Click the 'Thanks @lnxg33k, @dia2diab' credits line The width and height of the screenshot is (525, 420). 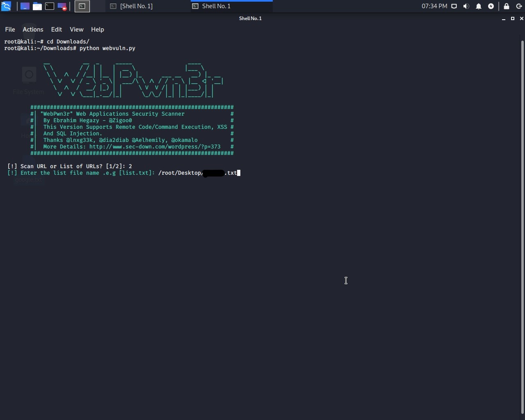121,140
